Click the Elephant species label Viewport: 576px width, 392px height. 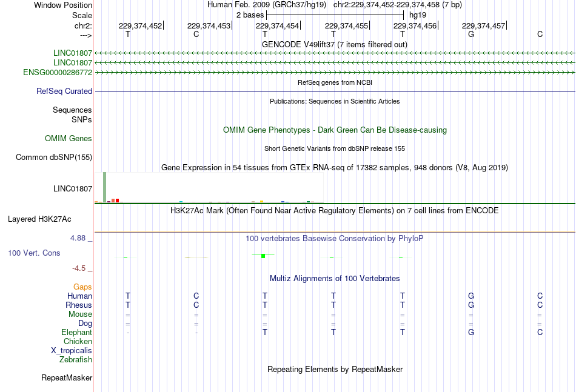[77, 332]
